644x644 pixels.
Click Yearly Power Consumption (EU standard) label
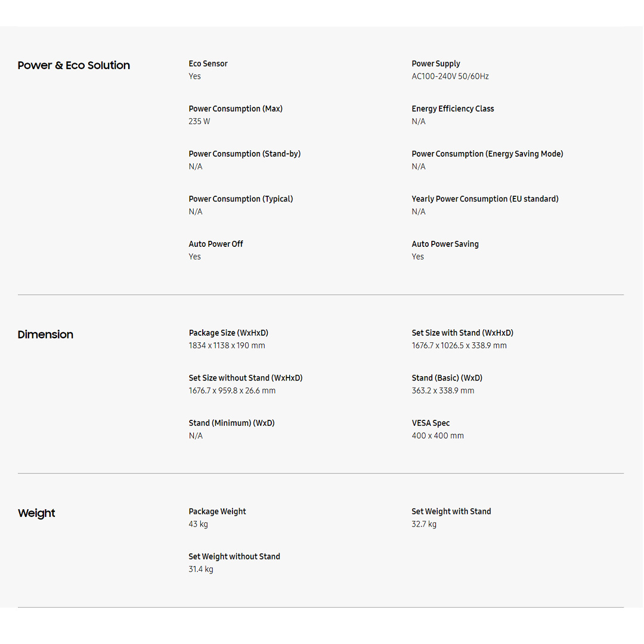pyautogui.click(x=485, y=199)
